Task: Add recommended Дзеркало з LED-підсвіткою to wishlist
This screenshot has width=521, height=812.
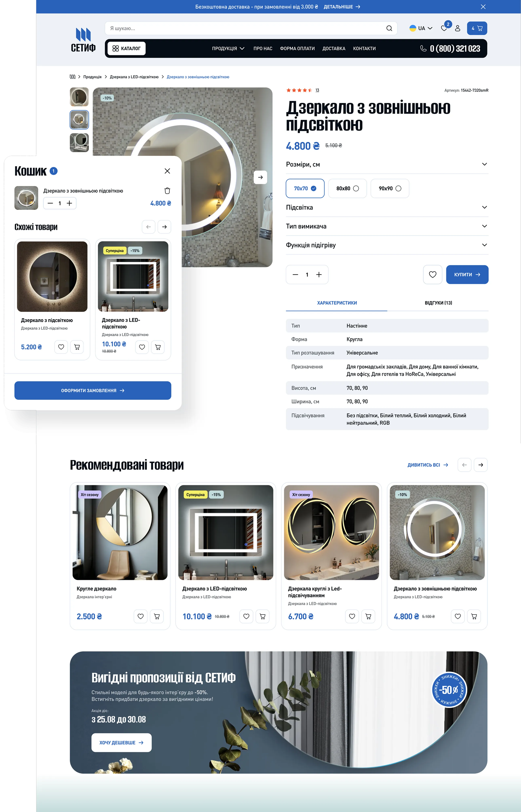Action: pos(246,616)
